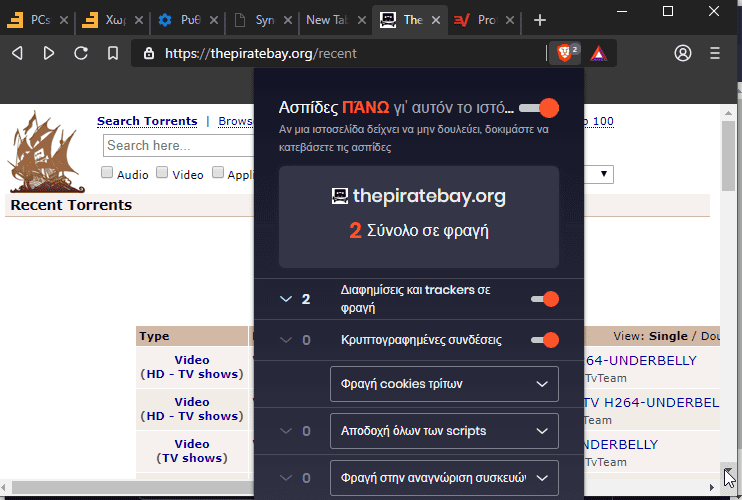Toggle ads and trackers blocking switch
Image resolution: width=742 pixels, height=500 pixels.
coord(545,299)
